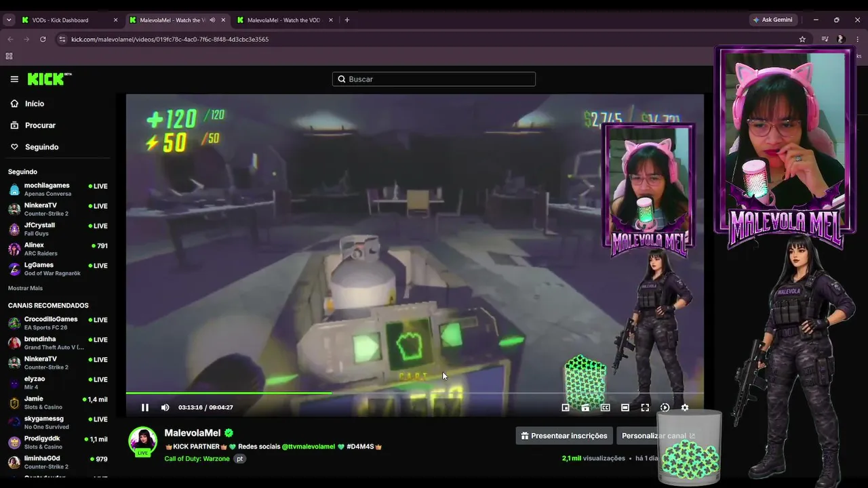The height and width of the screenshot is (488, 868).
Task: Click the elyzao channel avatar
Action: (14, 383)
